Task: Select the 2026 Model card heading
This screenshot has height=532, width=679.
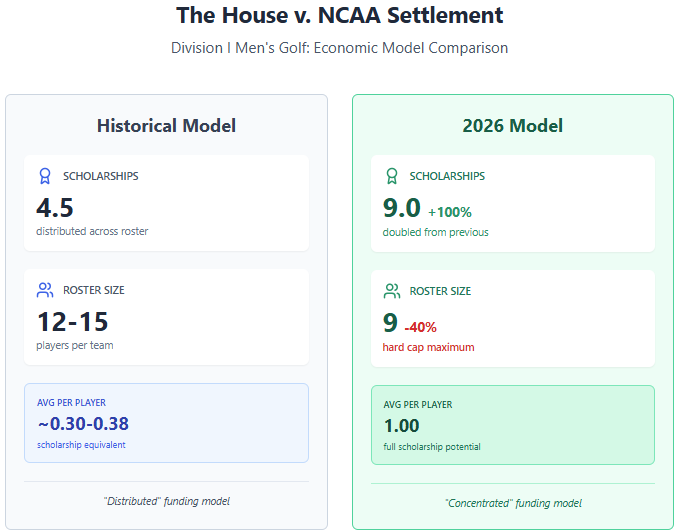Action: click(x=512, y=126)
